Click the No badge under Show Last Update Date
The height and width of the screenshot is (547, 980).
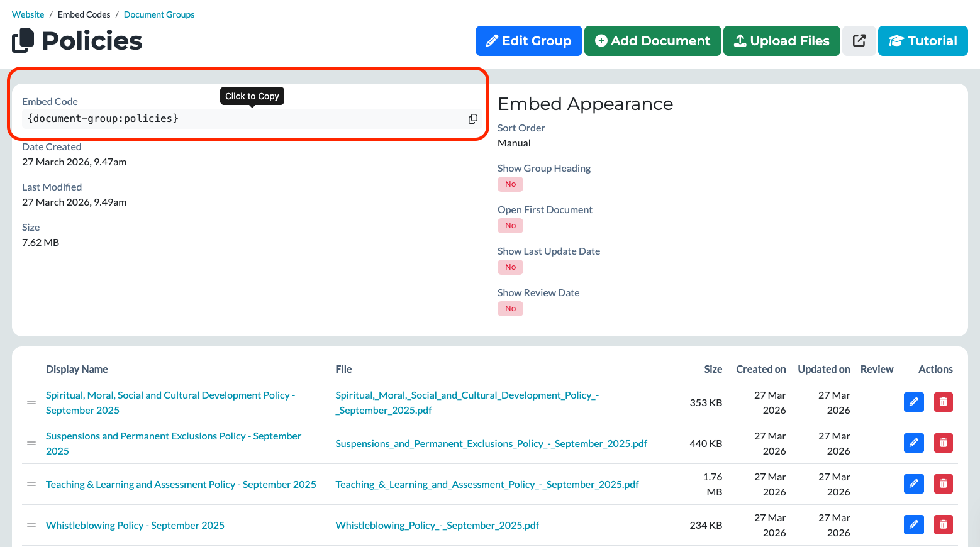tap(510, 267)
